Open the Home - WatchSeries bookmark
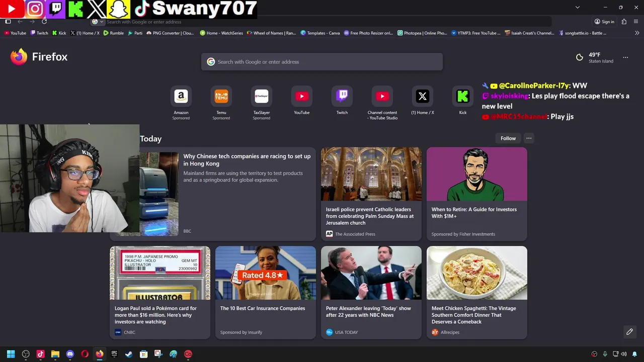Viewport: 644px width, 362px height. (x=221, y=33)
